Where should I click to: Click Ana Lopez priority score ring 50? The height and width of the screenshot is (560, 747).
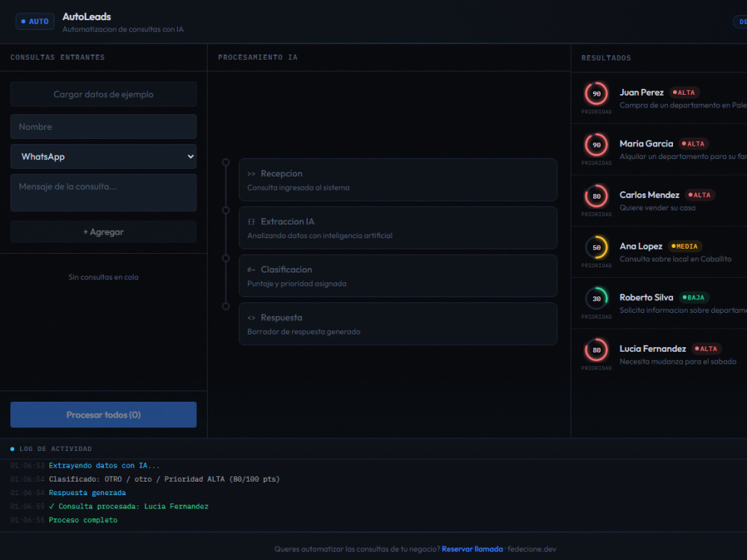[x=596, y=248]
